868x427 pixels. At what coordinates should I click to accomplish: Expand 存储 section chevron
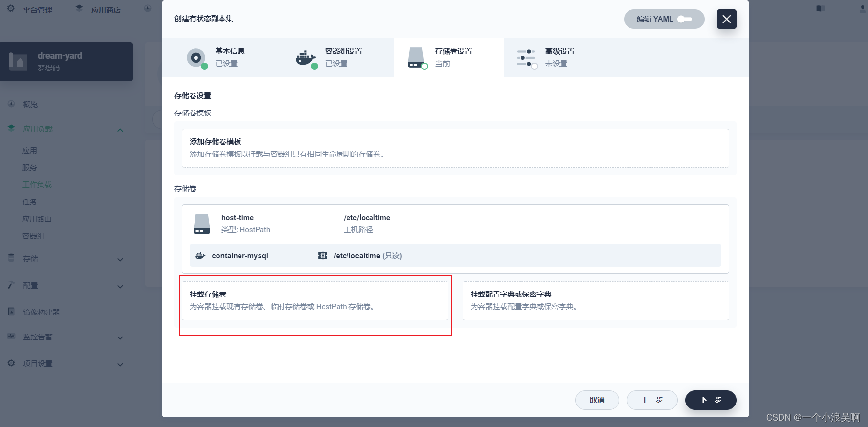(x=120, y=259)
